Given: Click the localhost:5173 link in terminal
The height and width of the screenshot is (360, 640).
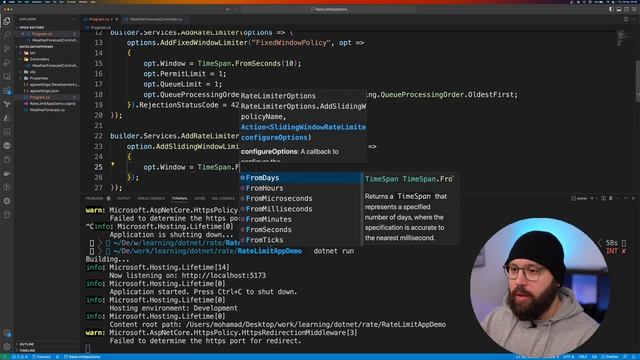Looking at the screenshot, I should pos(224,276).
